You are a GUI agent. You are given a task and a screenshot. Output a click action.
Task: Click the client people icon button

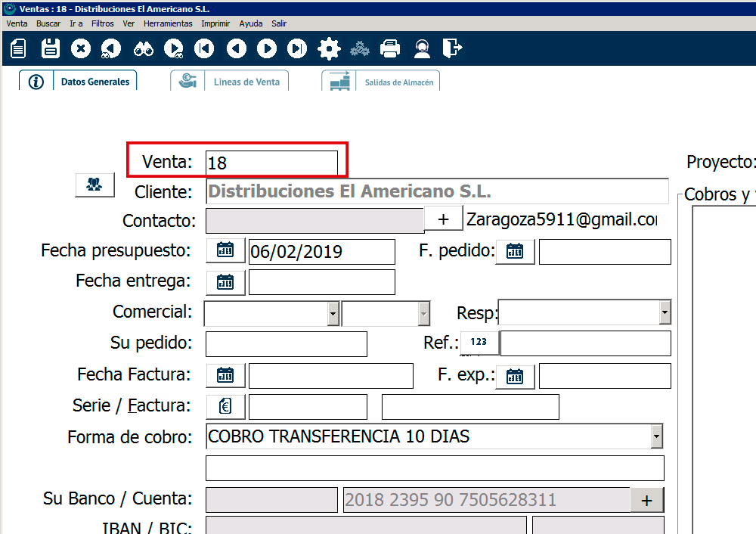[x=94, y=184]
